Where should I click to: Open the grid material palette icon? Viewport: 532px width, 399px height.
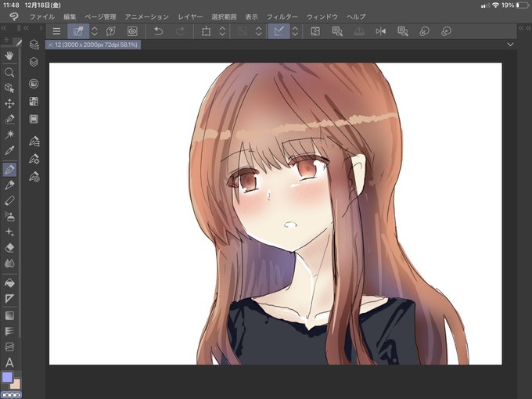click(34, 101)
